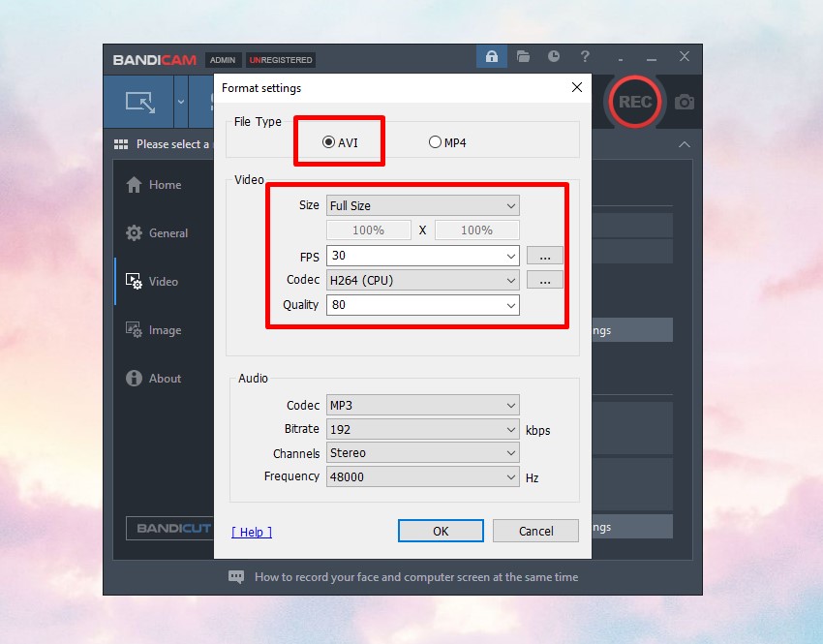Click the clock scheduler icon
This screenshot has height=644, width=823.
[554, 56]
